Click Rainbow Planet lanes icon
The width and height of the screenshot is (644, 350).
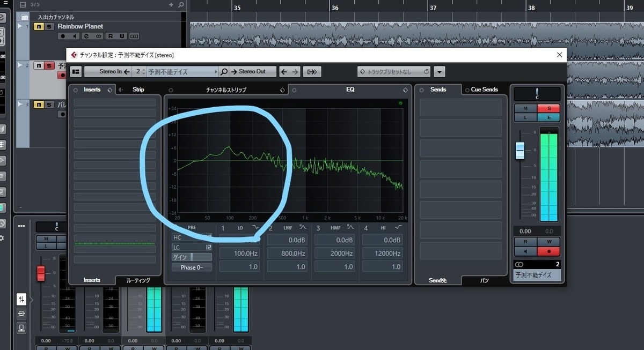pos(134,36)
